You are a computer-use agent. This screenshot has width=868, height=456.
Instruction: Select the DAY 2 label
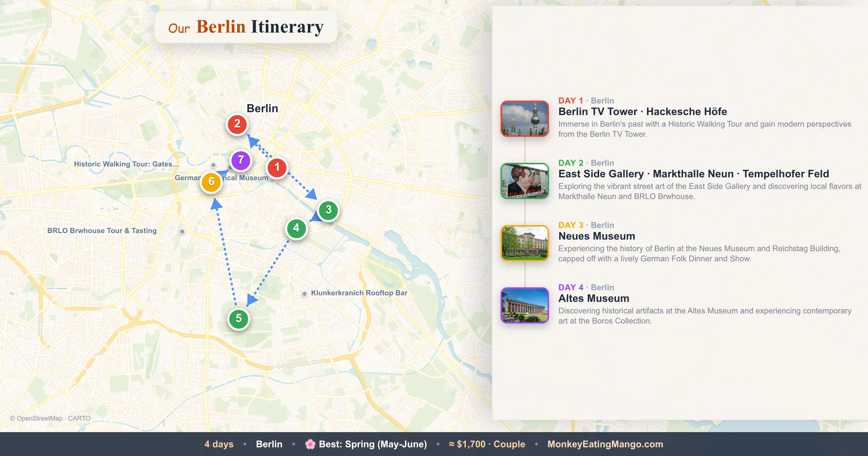pos(571,163)
